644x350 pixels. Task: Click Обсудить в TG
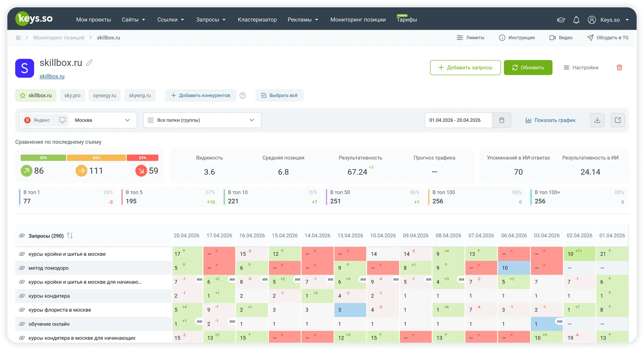pyautogui.click(x=608, y=38)
